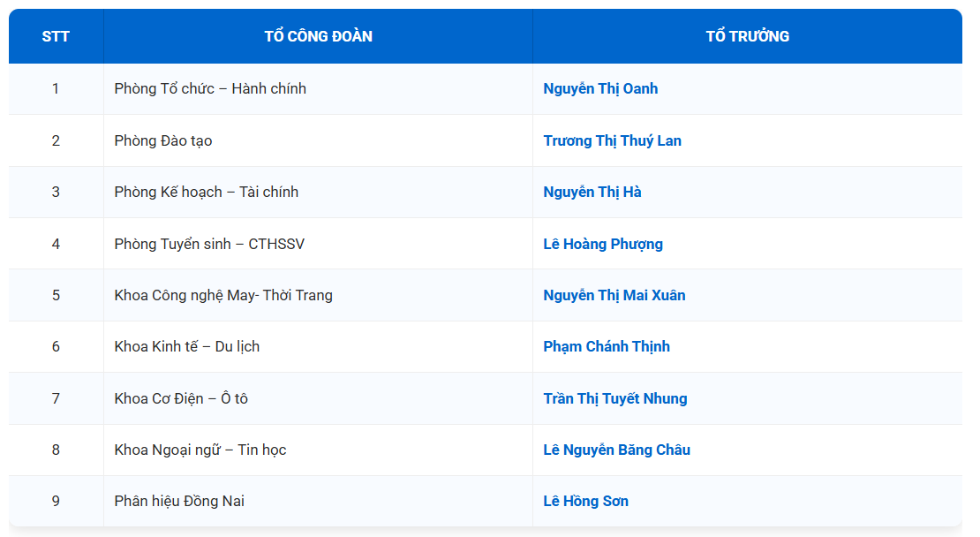Select the Khoa Kinh tế – Du lịch cell
This screenshot has width=980, height=537.
coord(187,346)
